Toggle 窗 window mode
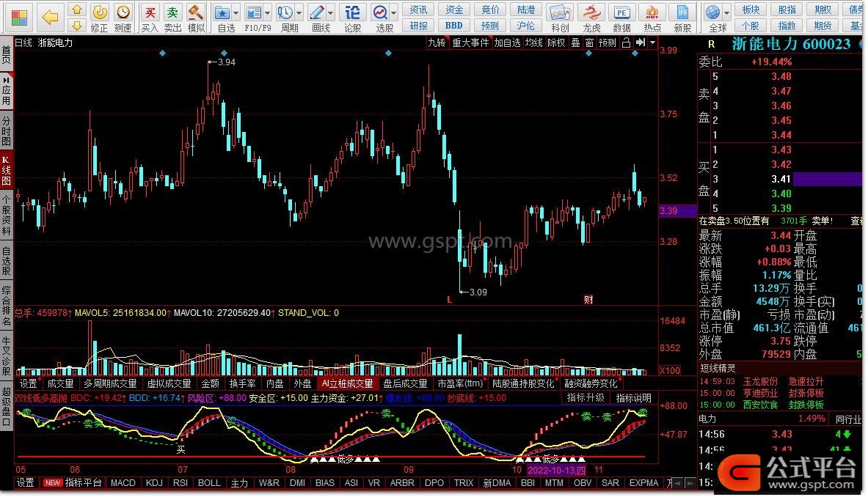This screenshot has width=868, height=497. [589, 43]
